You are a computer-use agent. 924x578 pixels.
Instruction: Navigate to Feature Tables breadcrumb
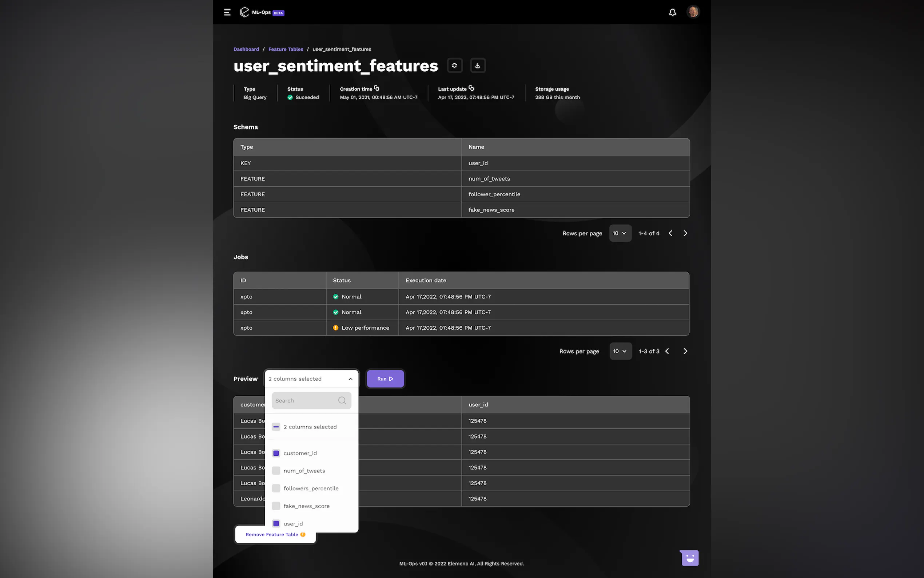tap(285, 49)
